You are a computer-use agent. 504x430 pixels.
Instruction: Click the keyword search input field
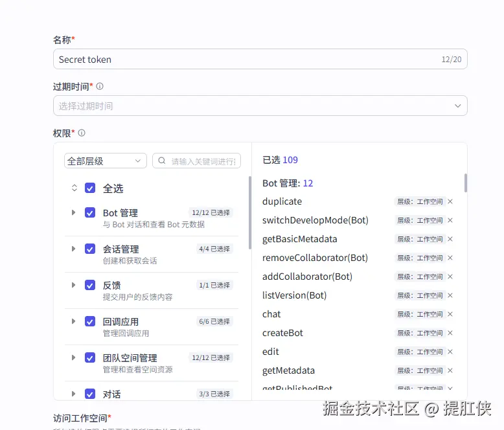196,161
